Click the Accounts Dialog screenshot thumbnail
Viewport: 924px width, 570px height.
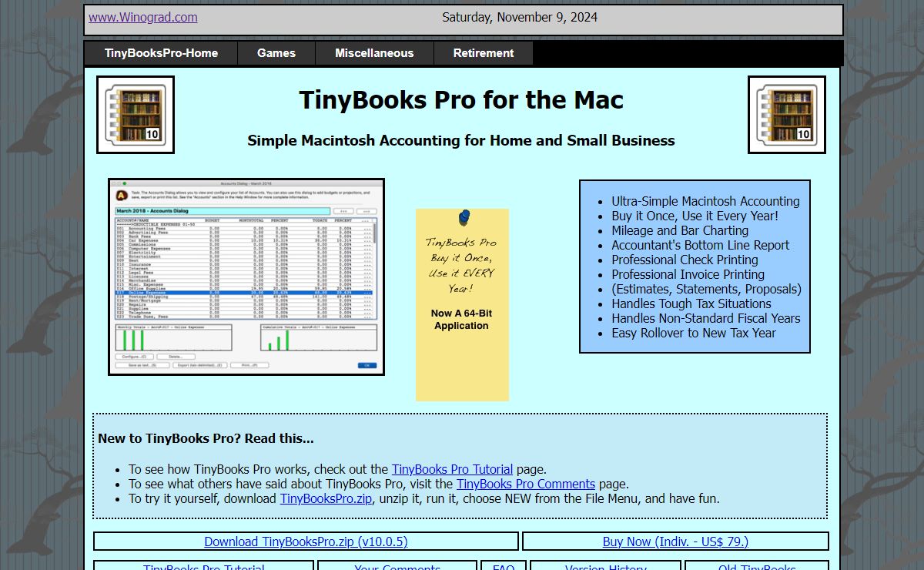point(246,277)
